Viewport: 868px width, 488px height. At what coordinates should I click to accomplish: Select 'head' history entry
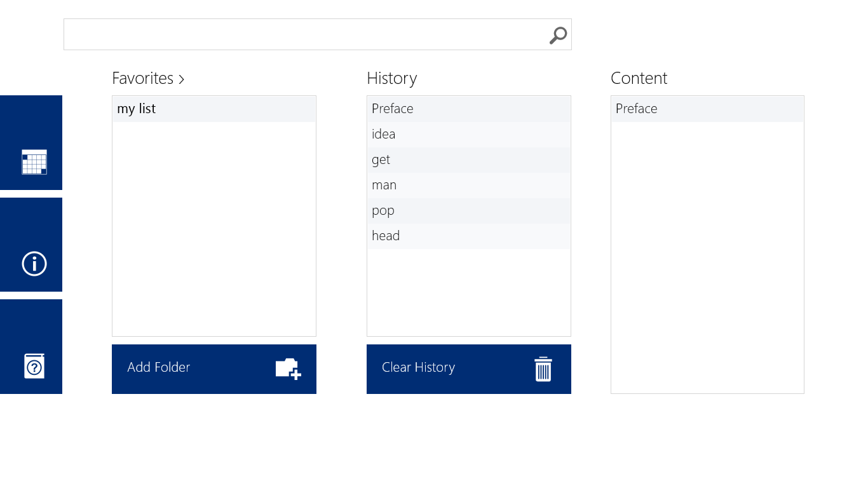468,236
